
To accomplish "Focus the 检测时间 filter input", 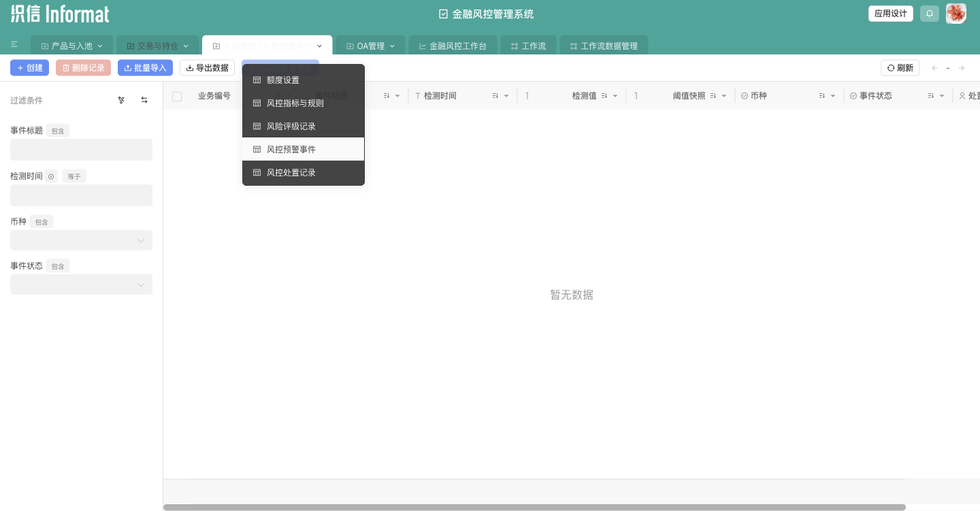I will point(81,195).
